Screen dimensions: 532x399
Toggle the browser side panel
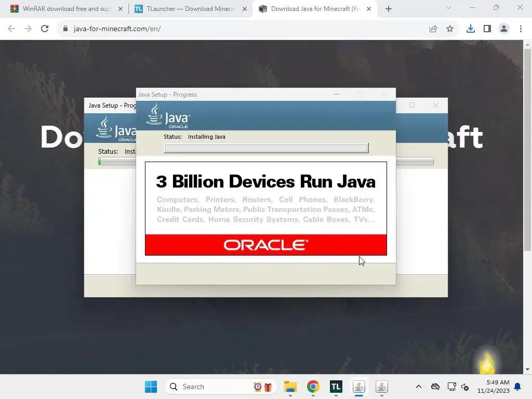coord(487,29)
